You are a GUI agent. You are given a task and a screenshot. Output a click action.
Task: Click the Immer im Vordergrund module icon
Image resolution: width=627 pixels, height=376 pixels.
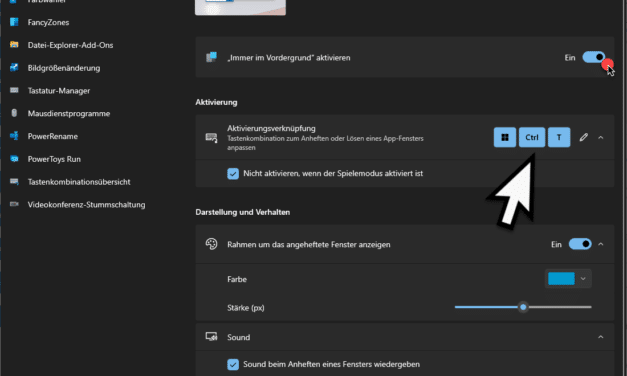[x=211, y=57]
